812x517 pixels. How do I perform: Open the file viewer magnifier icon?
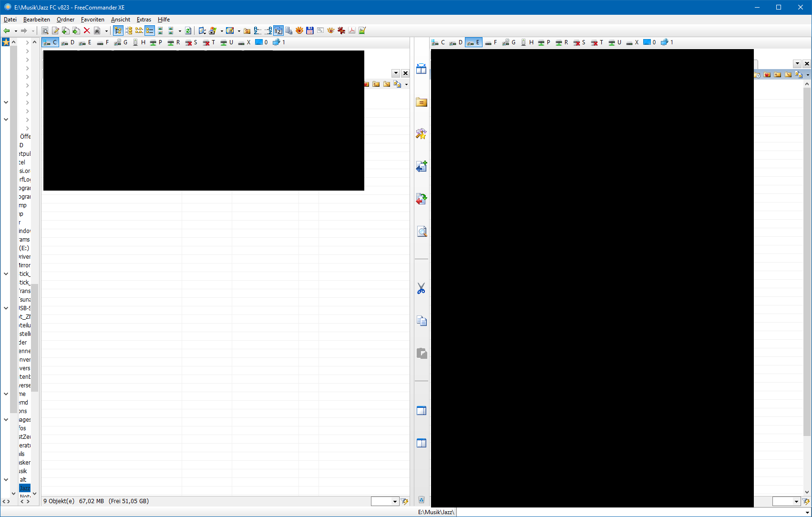click(x=45, y=30)
